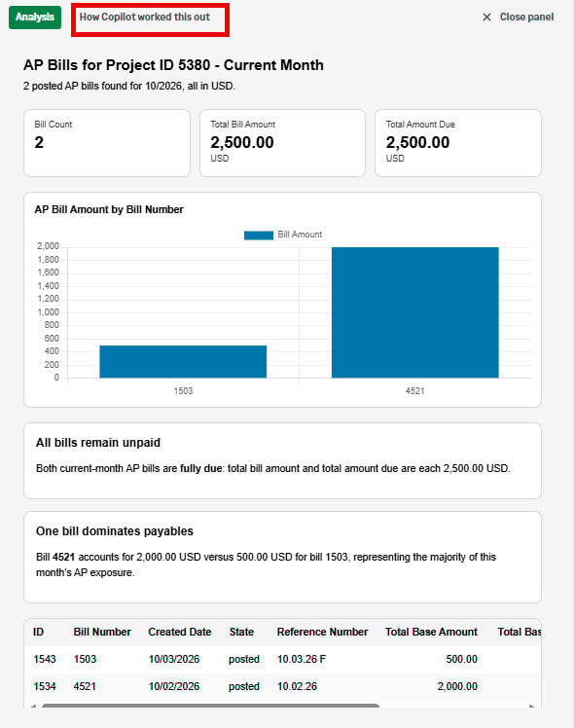This screenshot has height=728, width=575.
Task: Sort by the Reference Number column header
Action: (323, 632)
